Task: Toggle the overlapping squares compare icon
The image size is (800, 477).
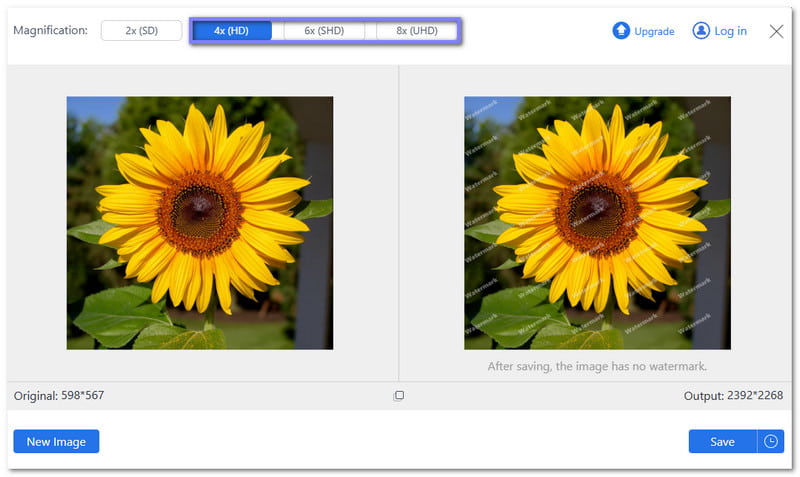Action: [x=399, y=395]
